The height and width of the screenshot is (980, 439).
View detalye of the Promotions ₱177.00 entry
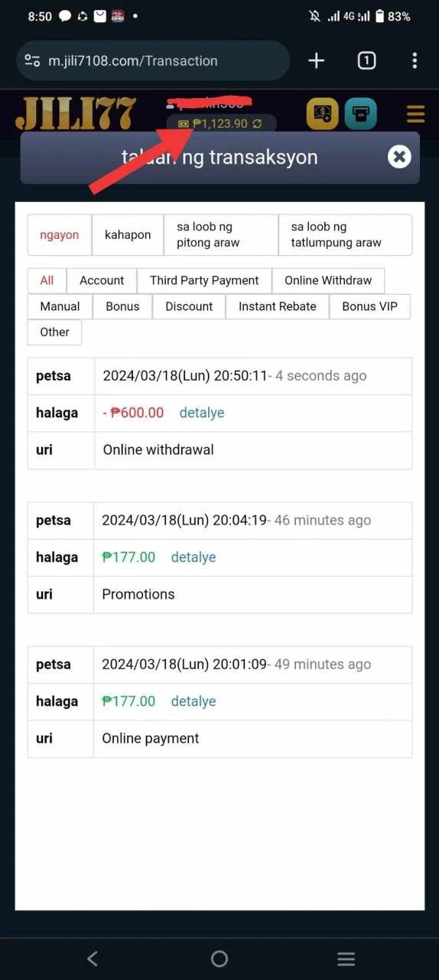tap(193, 557)
